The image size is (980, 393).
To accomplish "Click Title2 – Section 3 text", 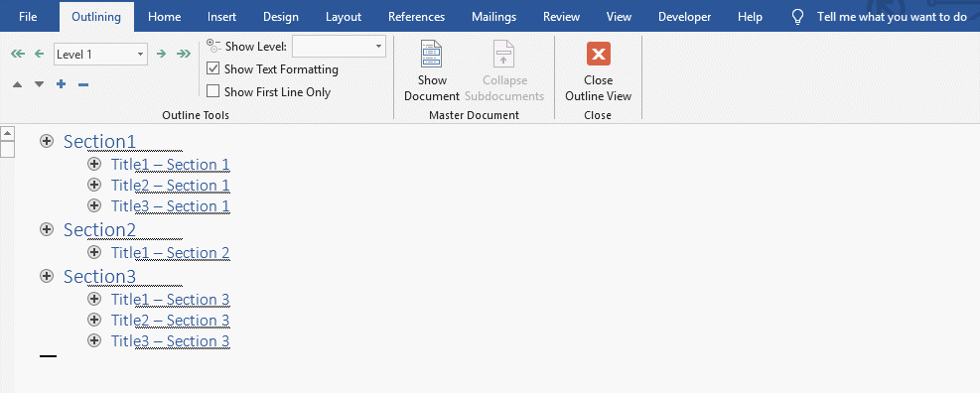I will click(x=170, y=321).
